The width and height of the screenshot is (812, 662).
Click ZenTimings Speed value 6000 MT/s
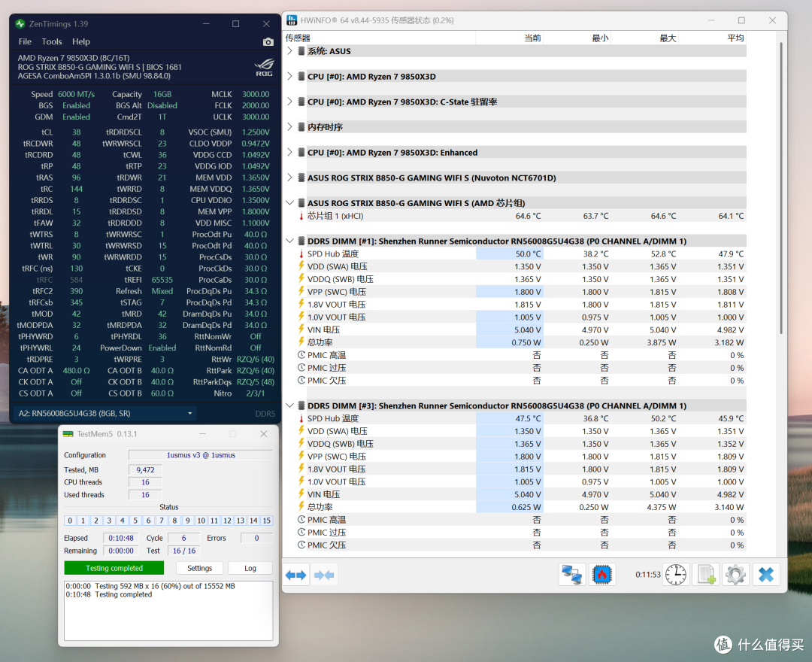tap(76, 94)
